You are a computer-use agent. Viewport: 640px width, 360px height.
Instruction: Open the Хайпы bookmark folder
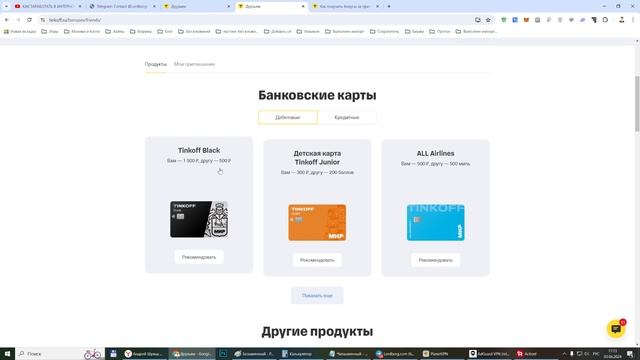(x=115, y=31)
